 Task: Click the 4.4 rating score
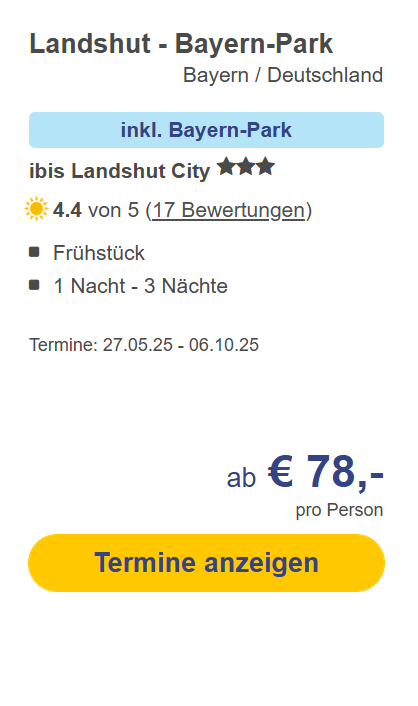coord(67,210)
